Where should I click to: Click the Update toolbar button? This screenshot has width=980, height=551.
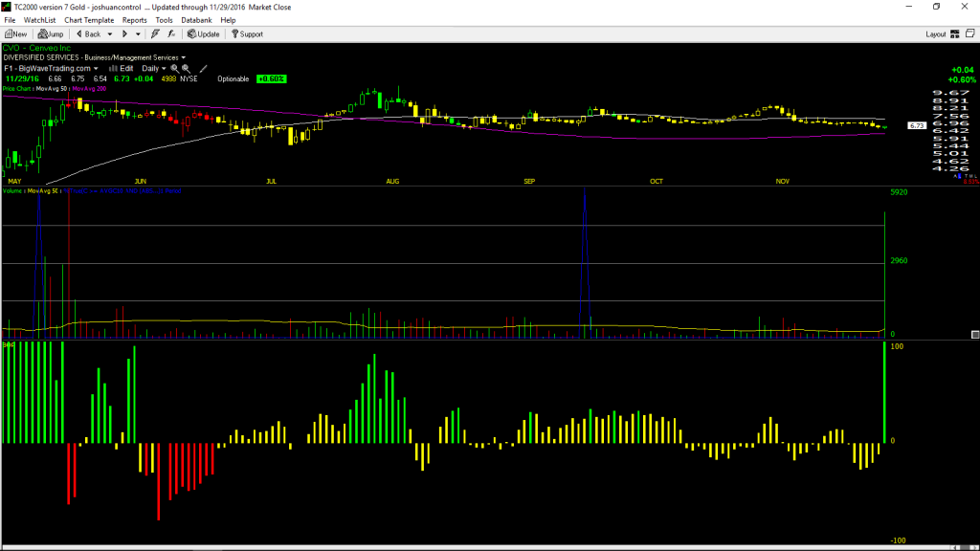(x=204, y=34)
